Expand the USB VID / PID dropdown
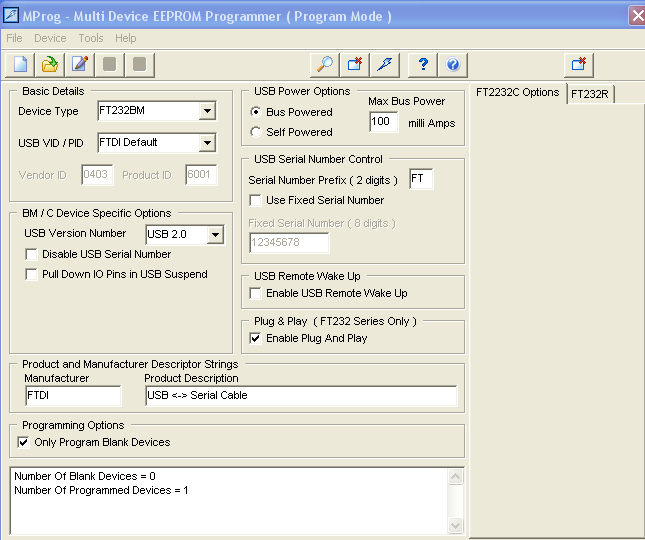645x540 pixels. tap(207, 143)
